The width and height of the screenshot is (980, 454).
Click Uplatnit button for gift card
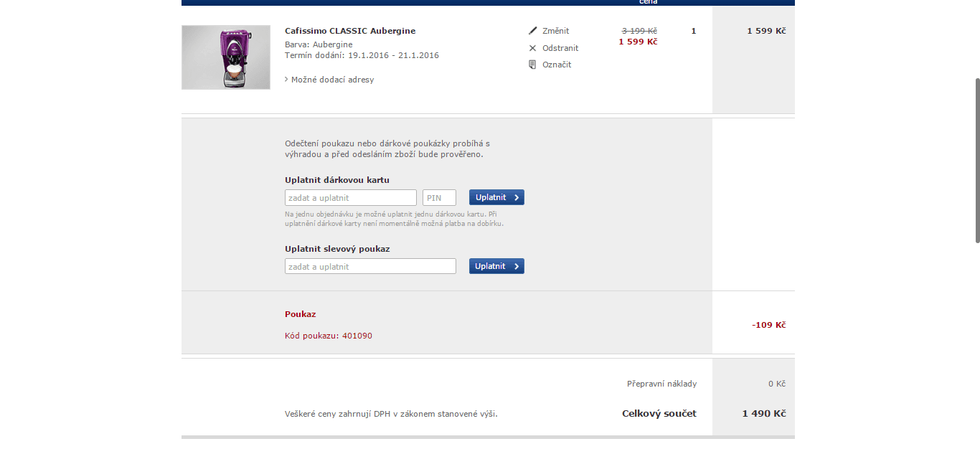(496, 197)
